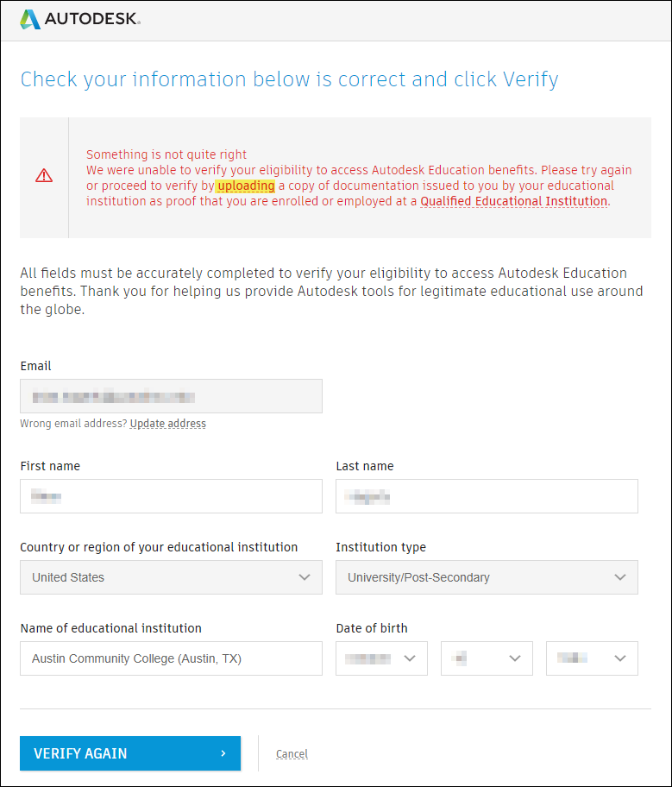The height and width of the screenshot is (787, 672).
Task: Focus the Last name field
Action: pyautogui.click(x=487, y=496)
